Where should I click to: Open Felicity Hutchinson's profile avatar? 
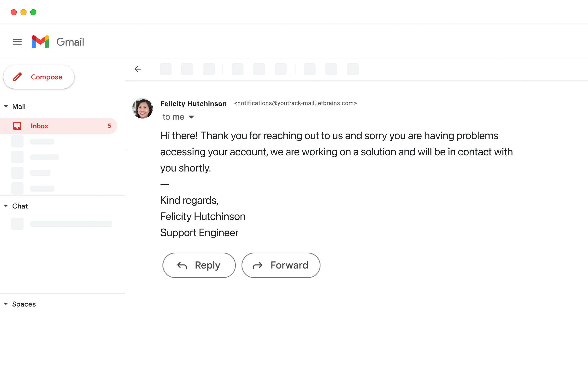point(142,108)
